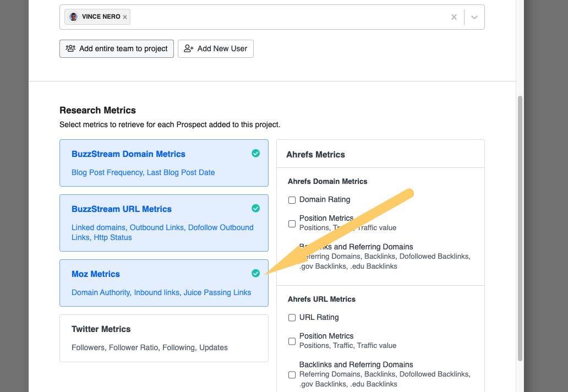568x392 pixels.
Task: Enable Backlinks and Referring Domains under Ahrefs URL Metrics
Action: 292,374
